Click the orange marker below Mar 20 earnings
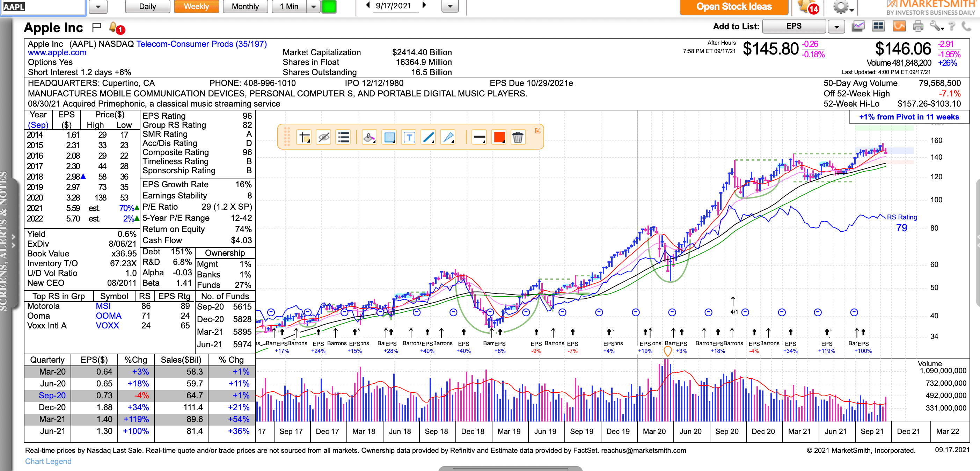The image size is (980, 471). (x=667, y=351)
